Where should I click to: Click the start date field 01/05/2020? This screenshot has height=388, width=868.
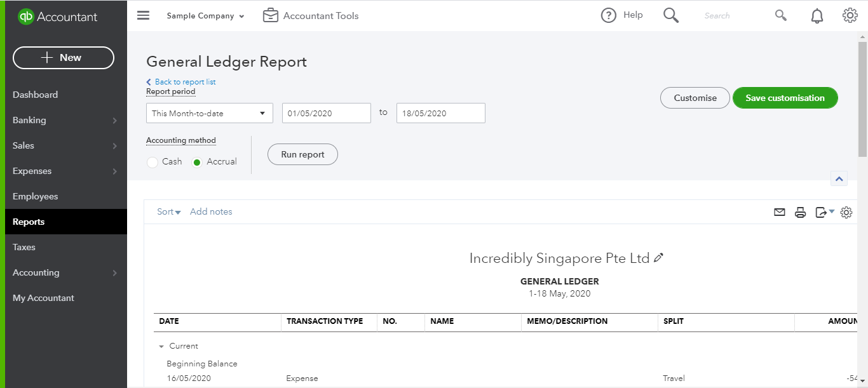(327, 113)
